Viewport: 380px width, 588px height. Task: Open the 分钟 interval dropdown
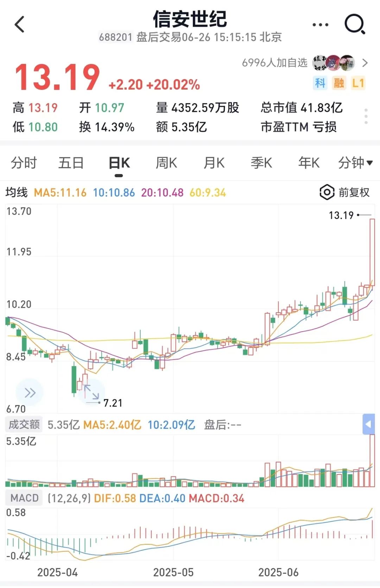click(355, 162)
